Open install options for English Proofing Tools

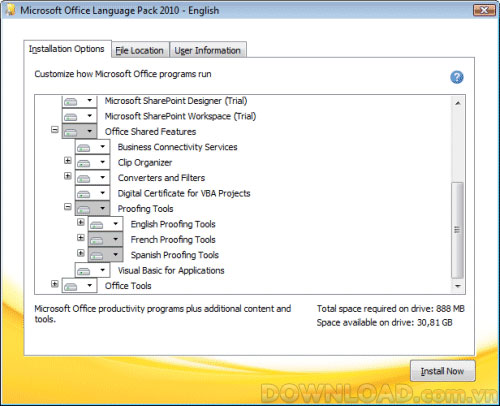pyautogui.click(x=105, y=224)
